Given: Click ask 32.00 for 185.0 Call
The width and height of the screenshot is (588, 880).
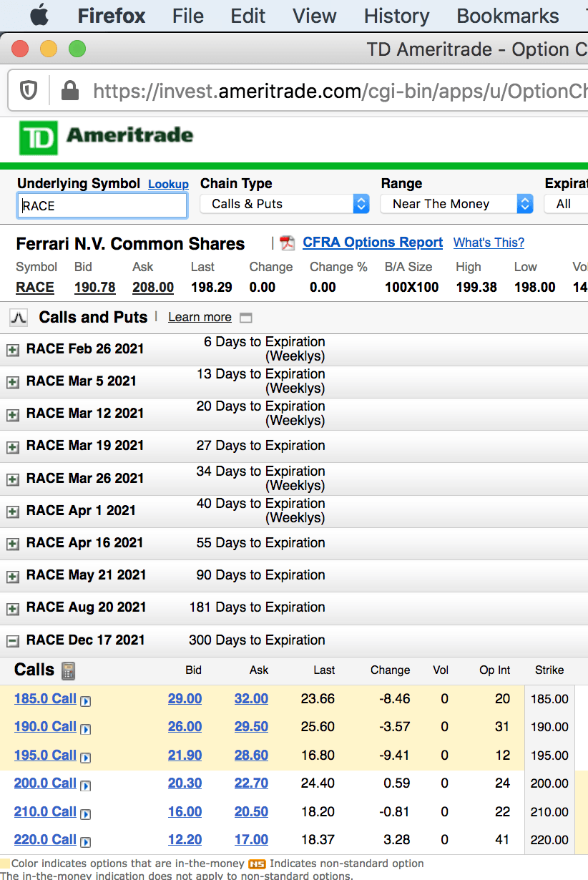Looking at the screenshot, I should click(251, 699).
